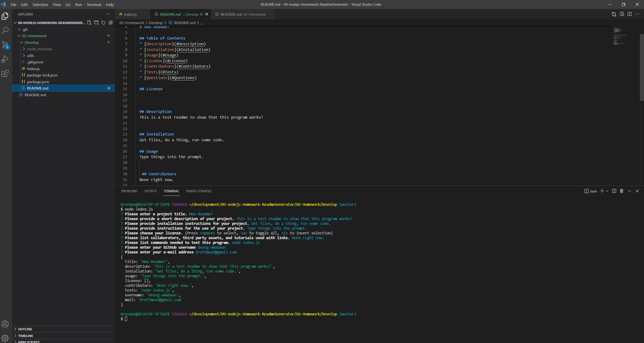Screen dimensions: 644x343
Task: Open the Search view in the activity bar
Action: [5, 30]
